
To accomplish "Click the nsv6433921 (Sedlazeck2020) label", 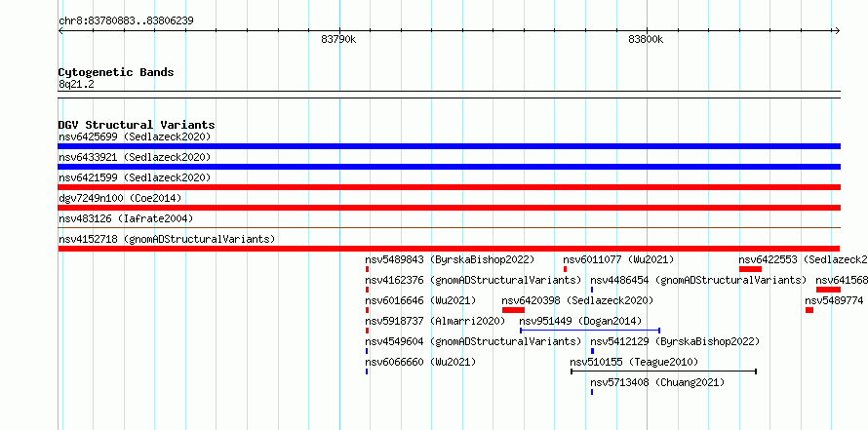I will click(x=135, y=157).
